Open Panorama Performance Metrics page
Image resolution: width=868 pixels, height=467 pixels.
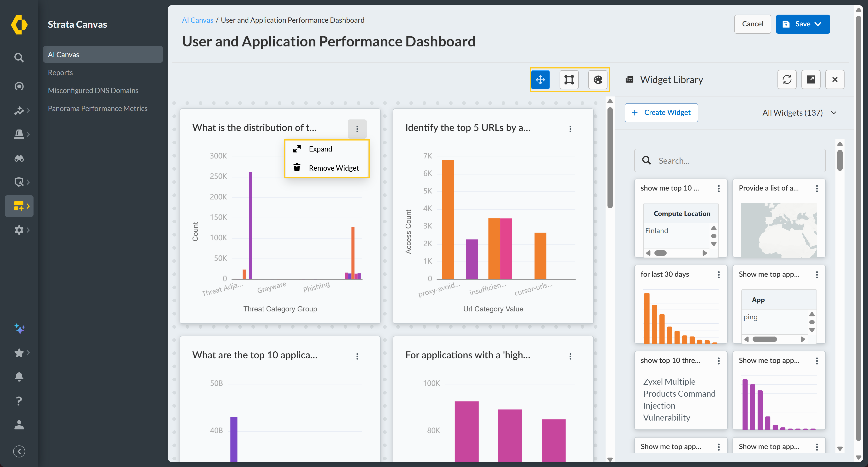click(97, 108)
